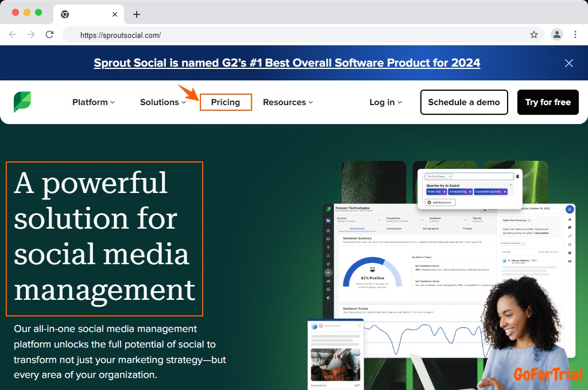Reload the page with refresh icon
This screenshot has height=390, width=588.
point(49,34)
